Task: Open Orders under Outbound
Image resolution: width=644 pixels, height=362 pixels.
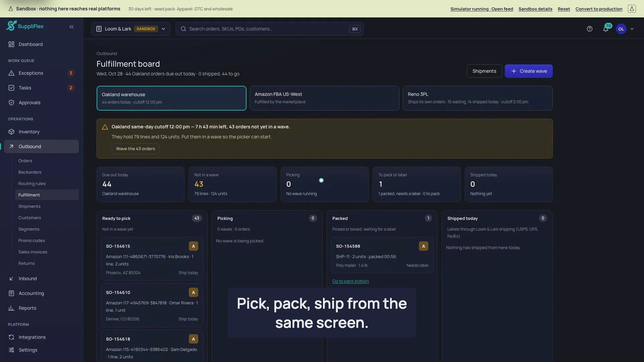Action: [x=47, y=161]
